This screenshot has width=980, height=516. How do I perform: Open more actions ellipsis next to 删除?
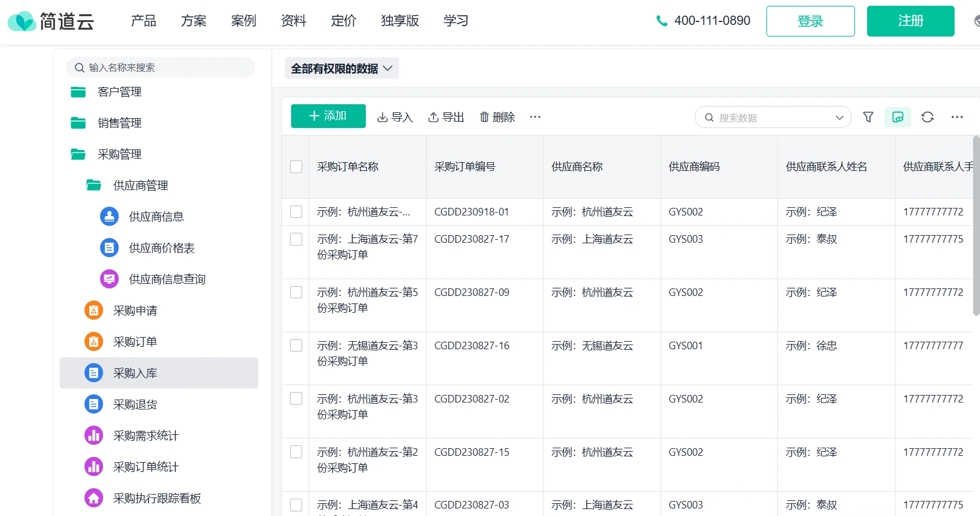(535, 117)
